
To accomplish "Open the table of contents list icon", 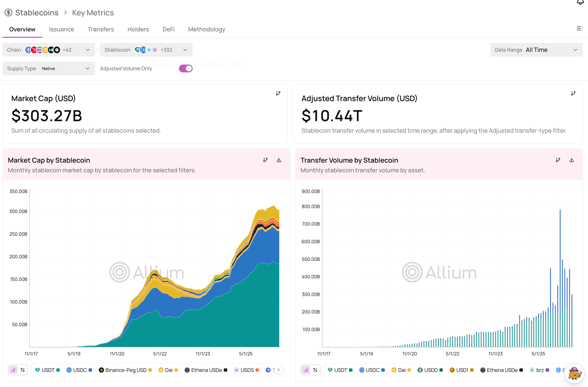I will 579,29.
